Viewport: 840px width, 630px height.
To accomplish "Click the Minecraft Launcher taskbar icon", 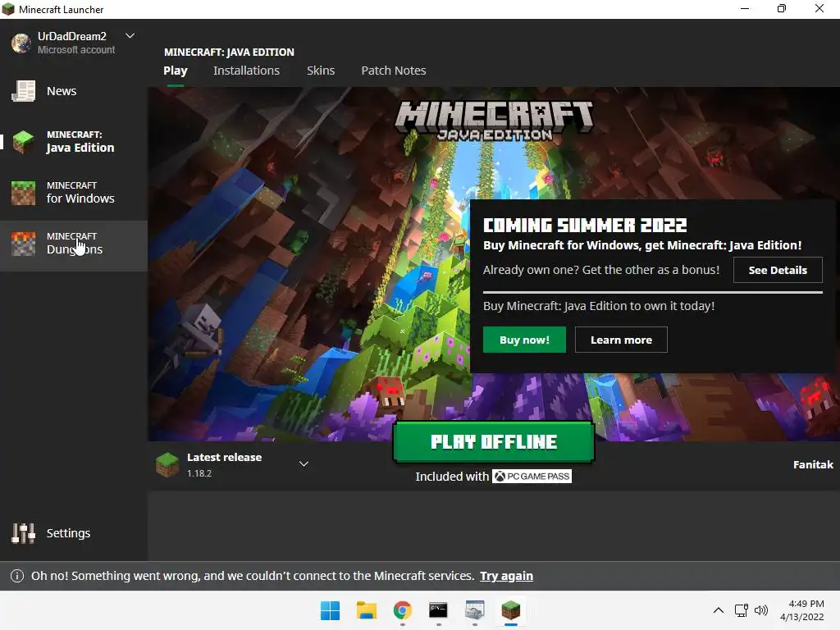I will pos(510,610).
